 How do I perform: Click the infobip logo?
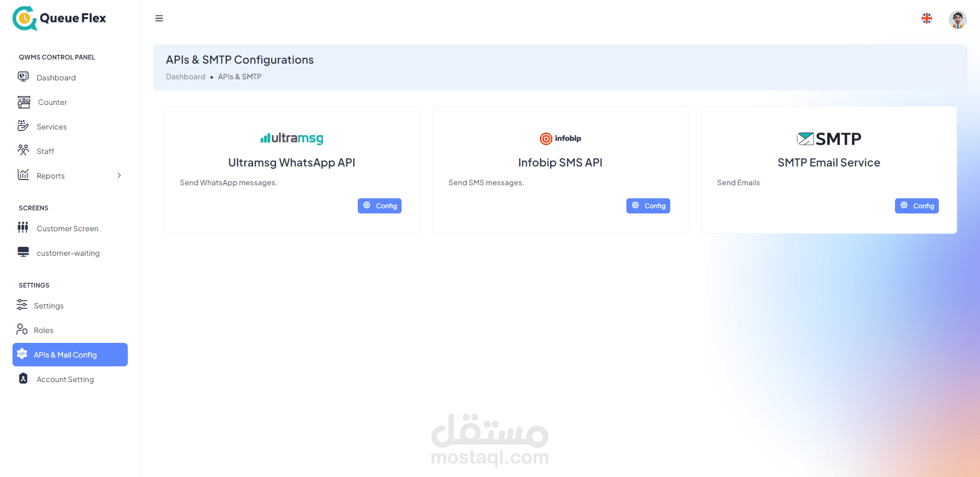(560, 138)
